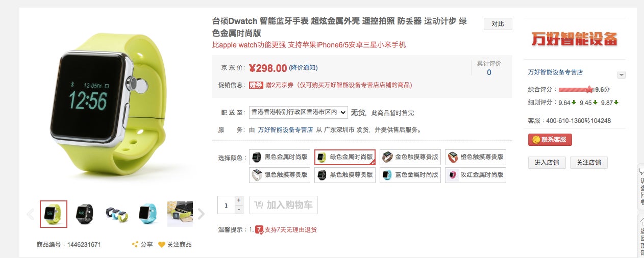This screenshot has height=258, width=644.
Task: Click the 对比 compare button
Action: point(498,24)
